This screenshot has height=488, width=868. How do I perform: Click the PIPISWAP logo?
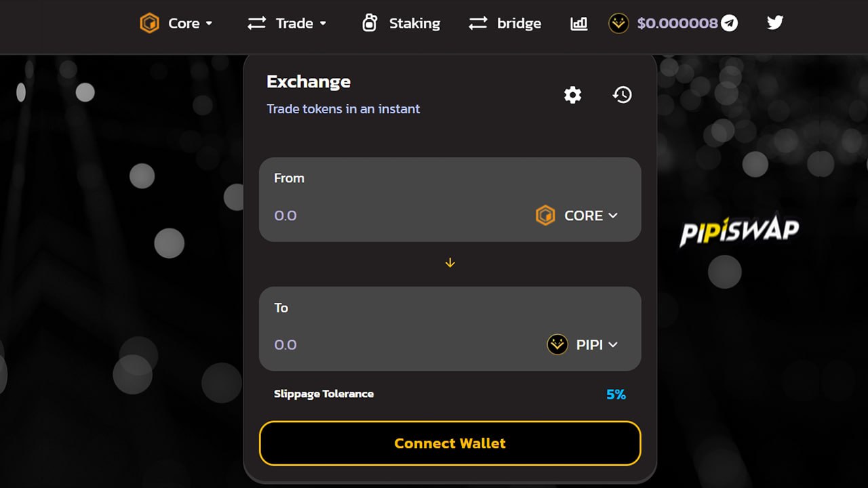(739, 232)
